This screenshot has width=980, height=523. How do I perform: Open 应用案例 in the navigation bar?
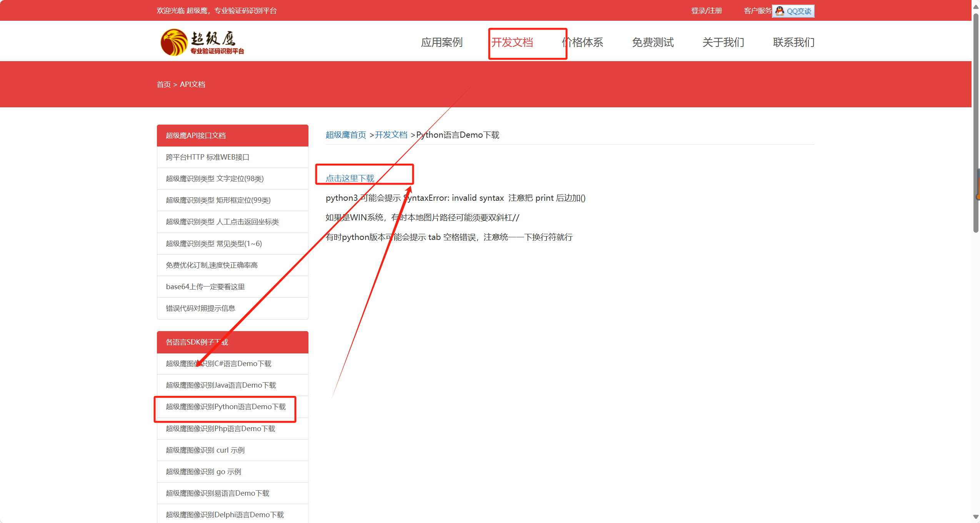[442, 42]
